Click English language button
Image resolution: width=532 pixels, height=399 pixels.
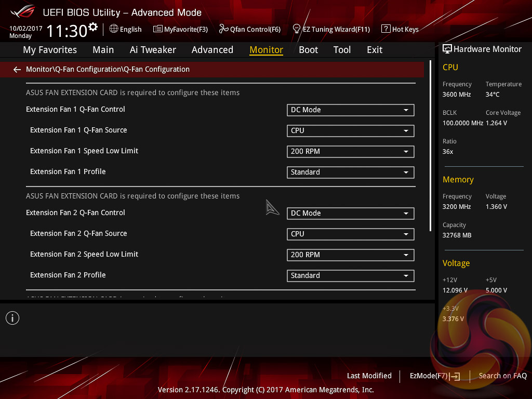click(x=130, y=30)
